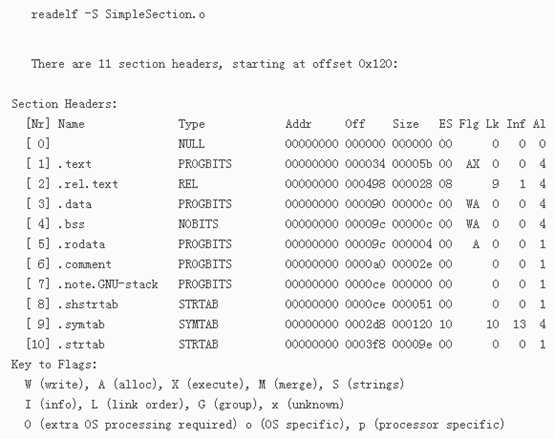Click the .comment section name

coord(85,265)
